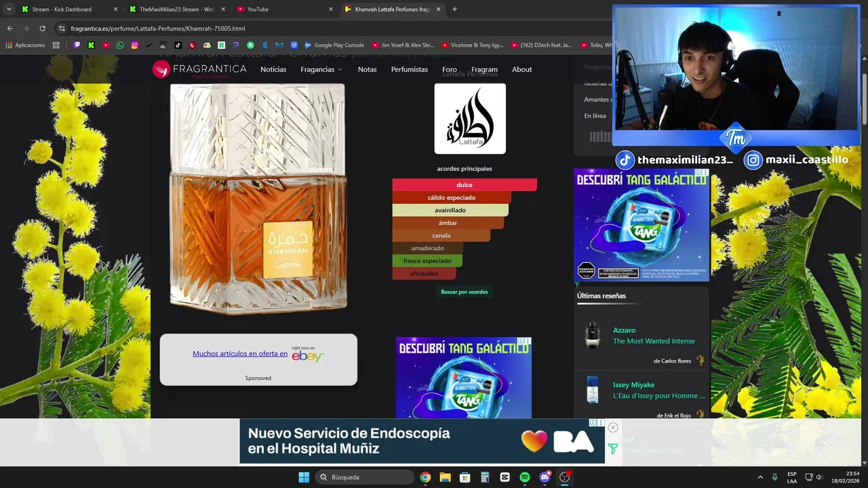Image resolution: width=868 pixels, height=488 pixels.
Task: Open the Noticias menu
Action: 273,69
